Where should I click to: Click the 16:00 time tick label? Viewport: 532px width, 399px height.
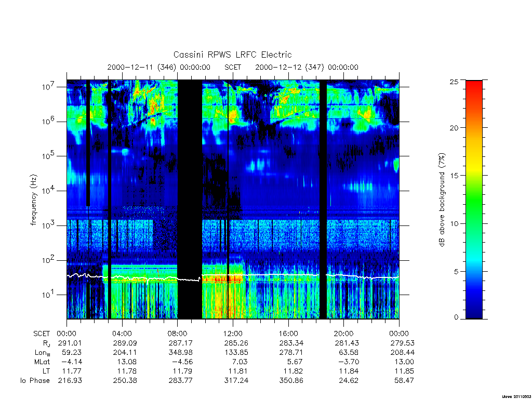(x=288, y=334)
